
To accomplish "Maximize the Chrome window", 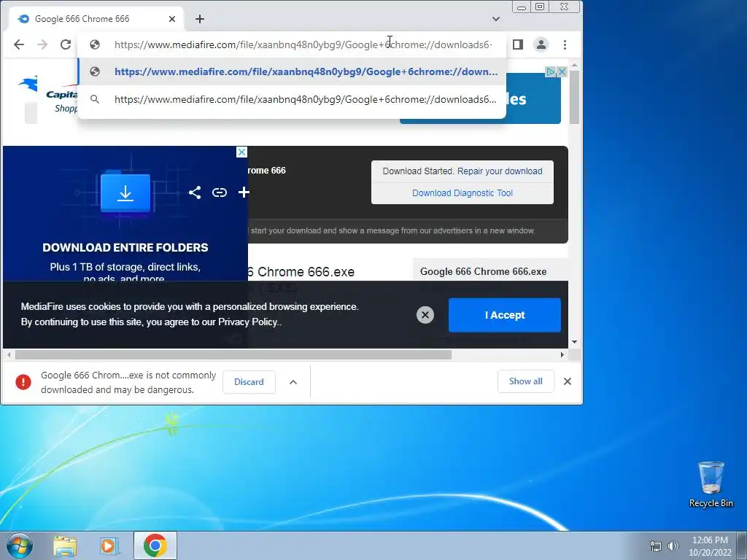I will [540, 7].
